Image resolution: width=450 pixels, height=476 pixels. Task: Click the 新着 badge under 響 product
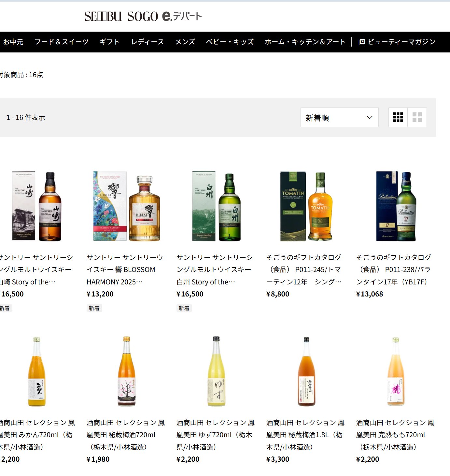click(94, 308)
